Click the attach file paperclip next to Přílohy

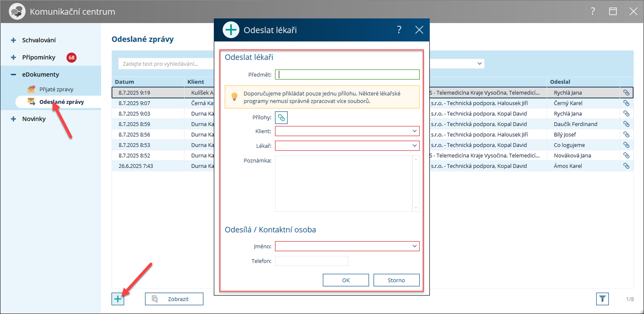281,118
